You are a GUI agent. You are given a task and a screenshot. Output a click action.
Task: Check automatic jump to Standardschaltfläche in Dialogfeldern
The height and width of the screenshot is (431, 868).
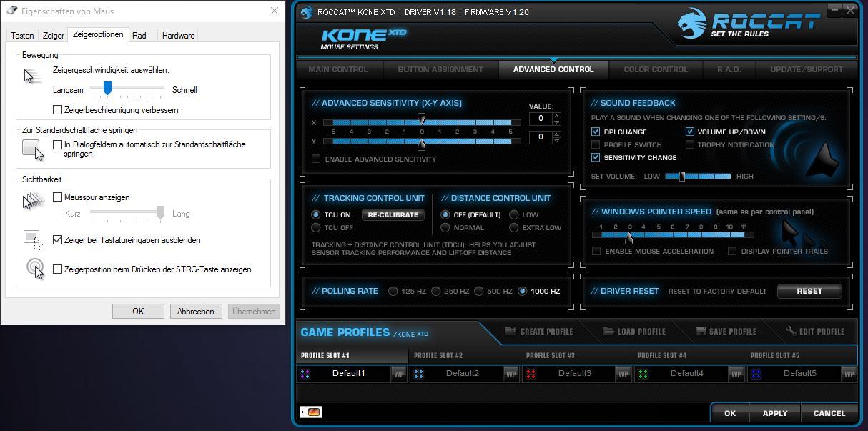[58, 144]
